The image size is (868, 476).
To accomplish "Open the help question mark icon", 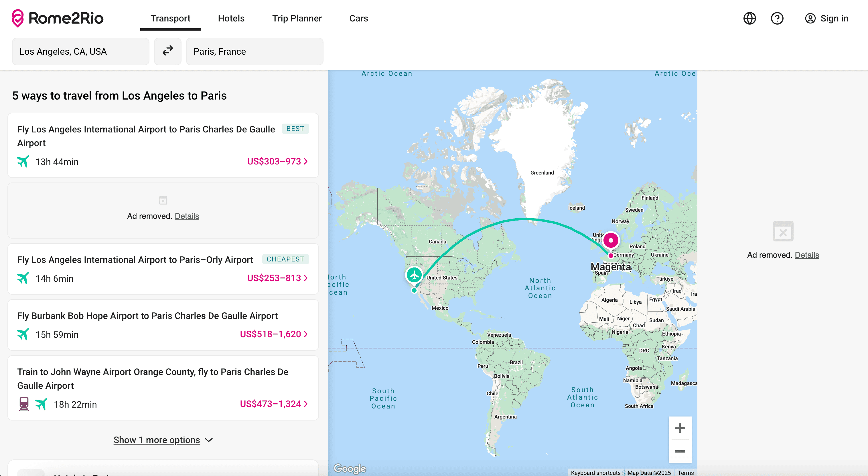I will pos(777,18).
